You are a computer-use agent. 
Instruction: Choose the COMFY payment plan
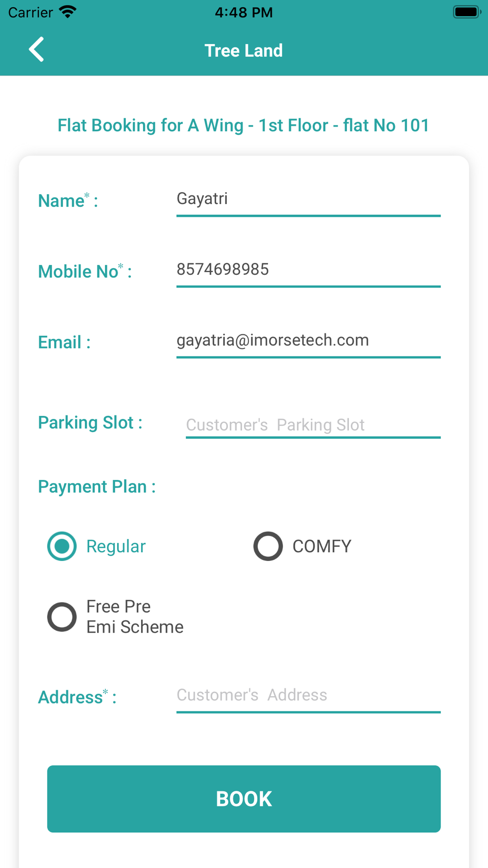pyautogui.click(x=268, y=546)
